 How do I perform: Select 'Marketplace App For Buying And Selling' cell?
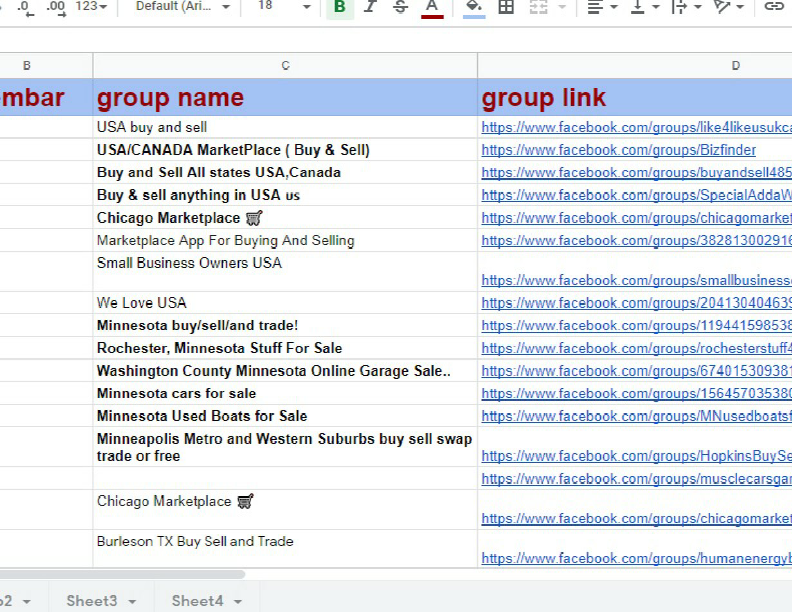coord(285,240)
